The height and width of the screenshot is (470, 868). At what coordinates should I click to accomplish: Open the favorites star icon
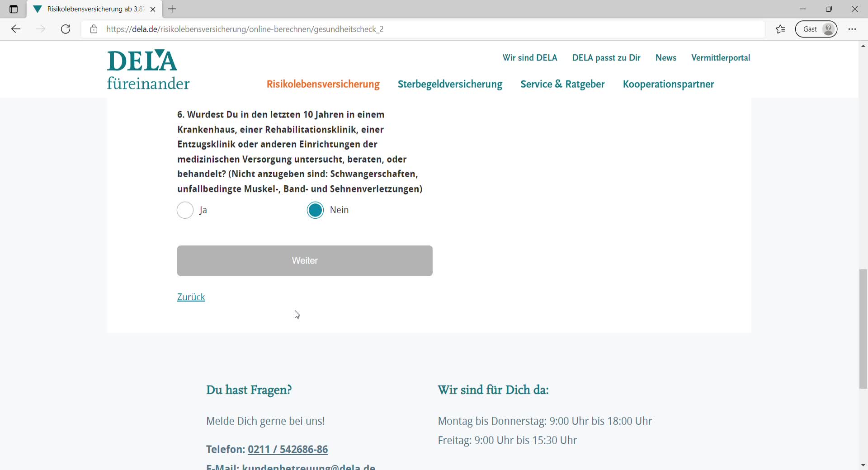[780, 29]
